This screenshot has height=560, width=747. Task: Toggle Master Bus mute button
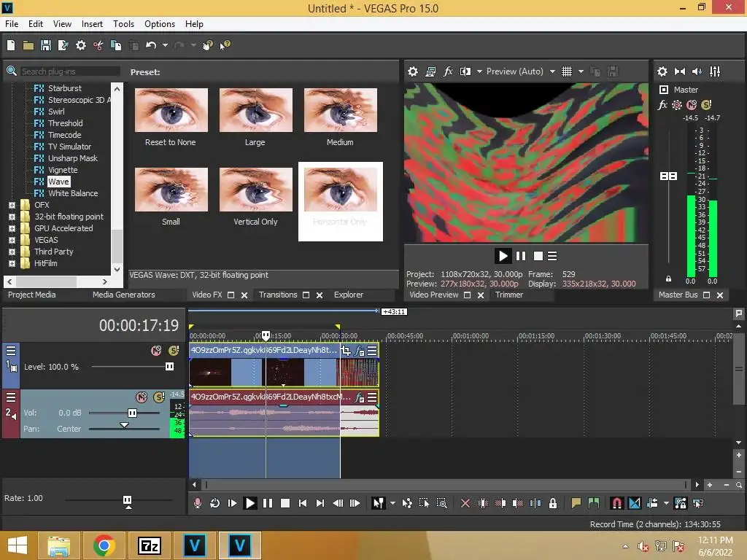pos(692,105)
